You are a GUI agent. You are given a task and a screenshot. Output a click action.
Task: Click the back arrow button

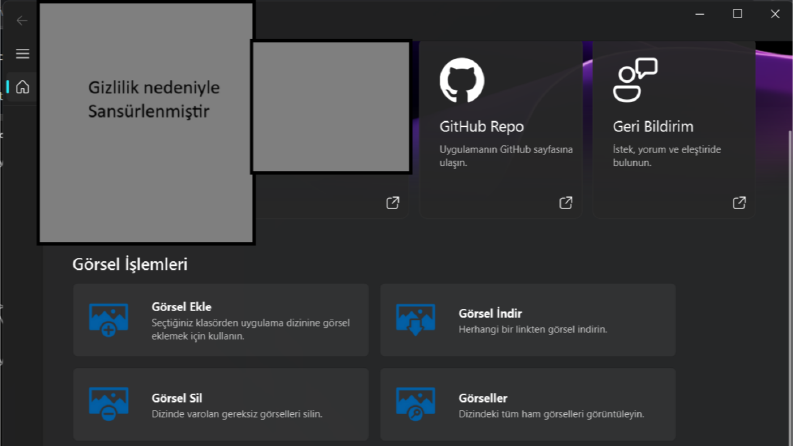pyautogui.click(x=22, y=21)
